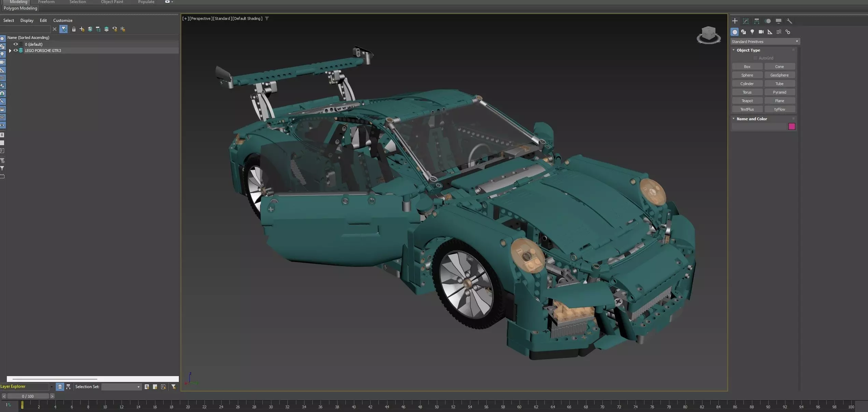Click the clear search X icon
Viewport: 868px width, 412px height.
[55, 29]
